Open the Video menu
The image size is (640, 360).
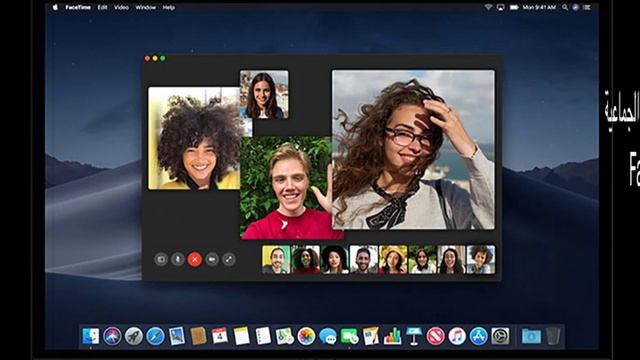121,7
